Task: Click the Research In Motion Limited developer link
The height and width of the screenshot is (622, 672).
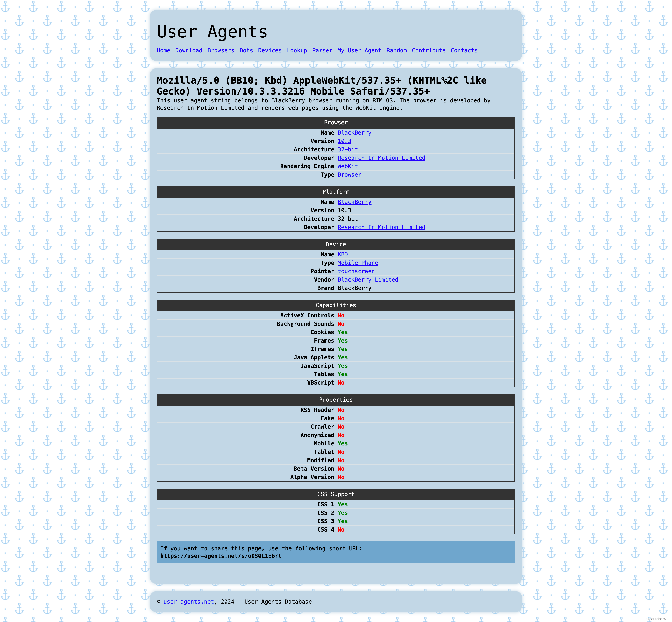Action: (381, 158)
